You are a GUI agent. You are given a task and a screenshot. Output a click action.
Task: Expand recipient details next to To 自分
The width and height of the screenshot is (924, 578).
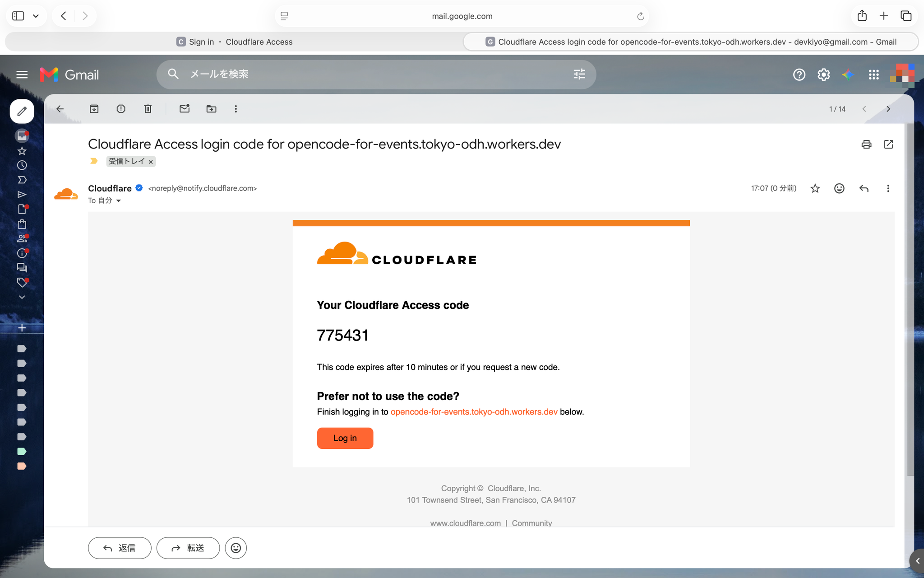click(x=119, y=201)
